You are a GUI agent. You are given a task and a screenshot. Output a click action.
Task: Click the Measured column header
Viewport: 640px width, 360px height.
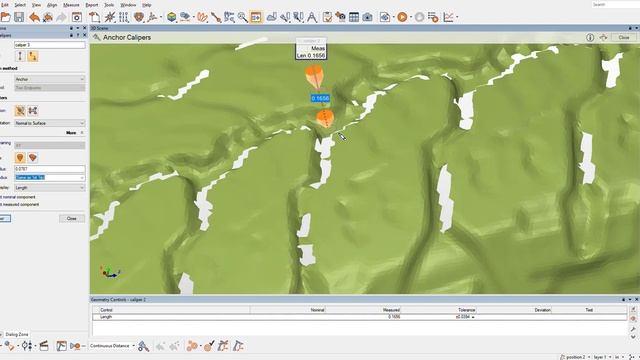pyautogui.click(x=391, y=310)
